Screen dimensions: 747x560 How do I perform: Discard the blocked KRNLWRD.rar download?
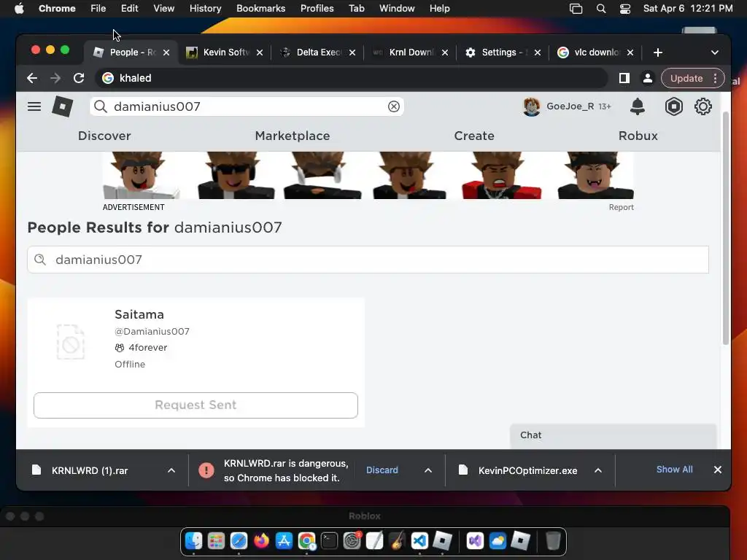coord(382,470)
